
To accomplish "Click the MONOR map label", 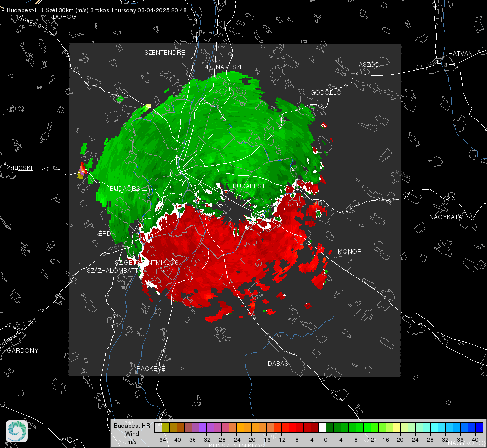I will pos(349,251).
